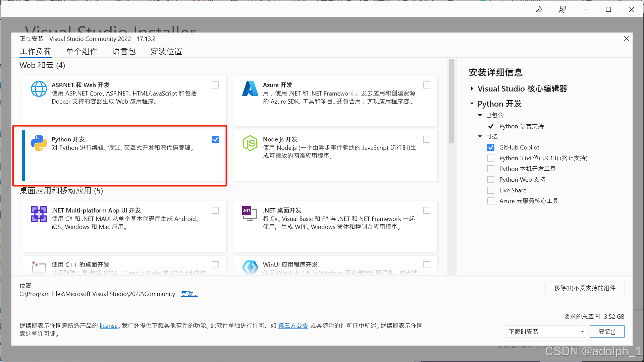Click the WinUI application development icon
Screen dimensions: 644x362
(250, 267)
